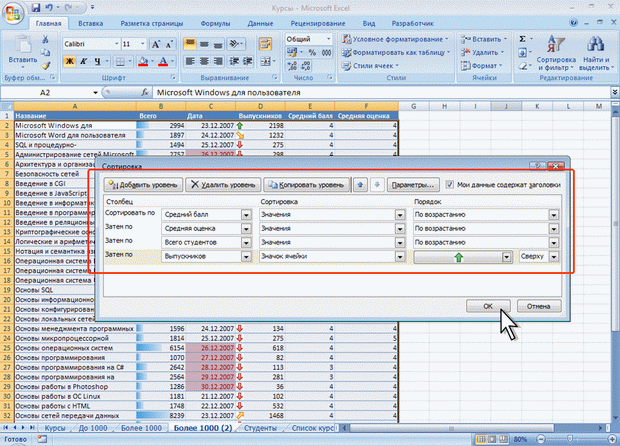620x446 pixels.
Task: Cut selection with scissors icon
Action: pos(46,39)
